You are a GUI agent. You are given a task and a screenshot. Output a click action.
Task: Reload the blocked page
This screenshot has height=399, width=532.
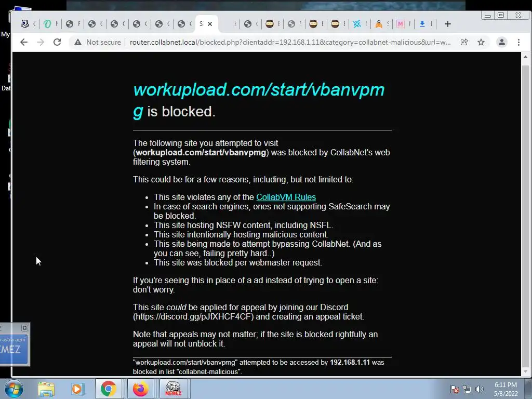57,42
